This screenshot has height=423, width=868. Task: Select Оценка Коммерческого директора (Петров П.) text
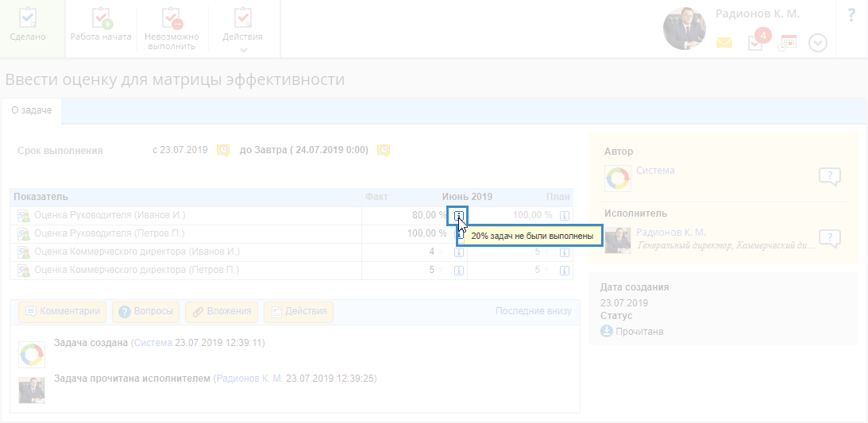click(x=137, y=271)
